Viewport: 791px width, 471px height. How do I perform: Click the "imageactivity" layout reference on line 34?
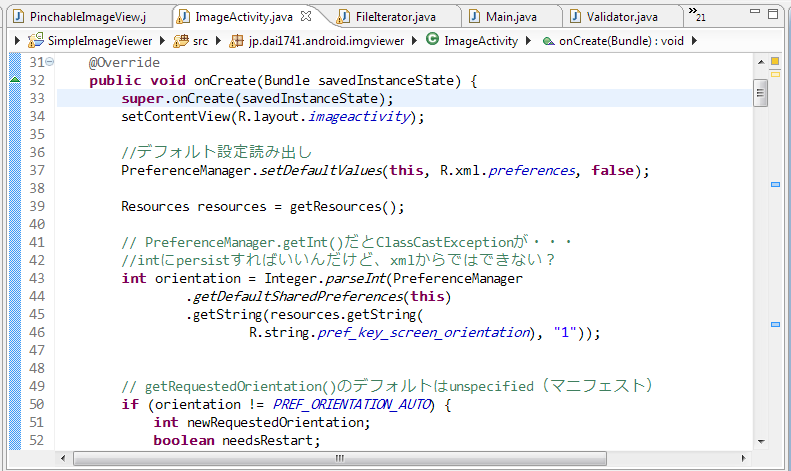pyautogui.click(x=359, y=117)
